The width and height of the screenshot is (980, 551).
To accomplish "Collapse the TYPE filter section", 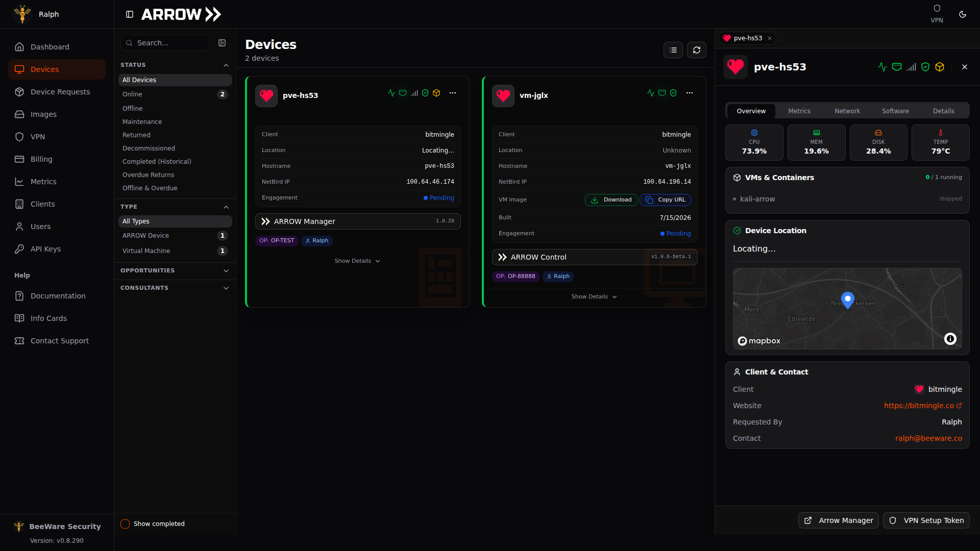I will point(175,207).
